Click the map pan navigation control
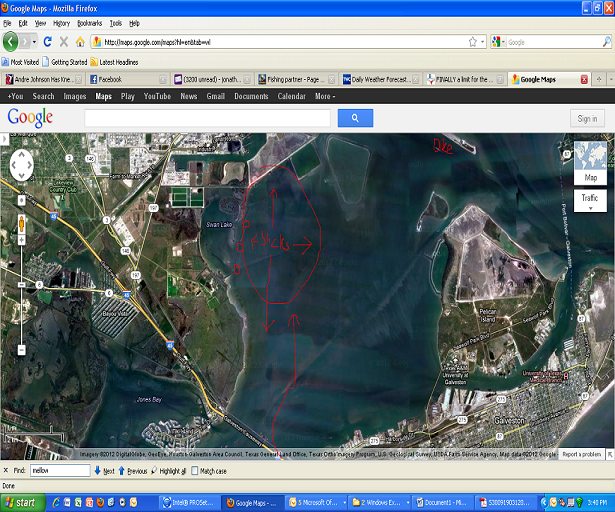The image size is (615, 512). tap(23, 164)
